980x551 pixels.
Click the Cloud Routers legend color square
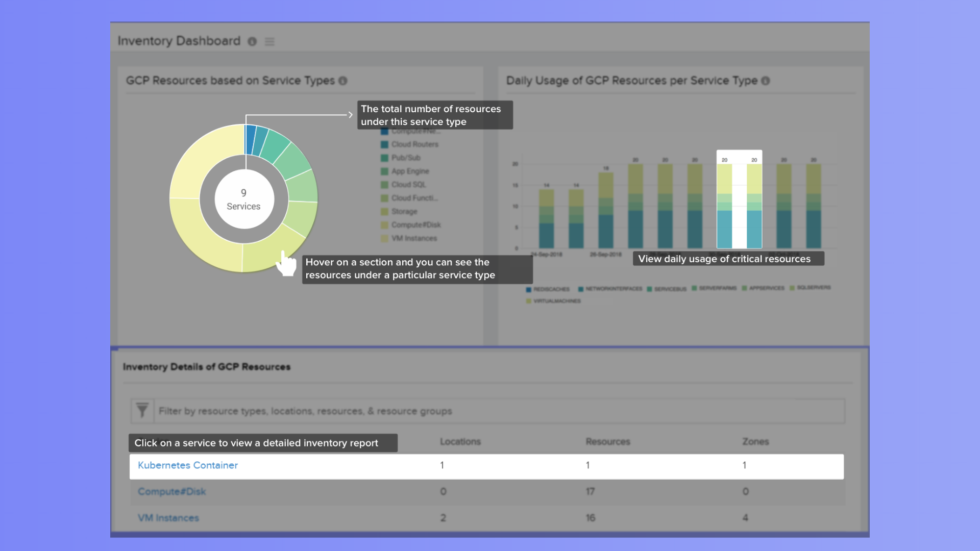click(x=384, y=144)
